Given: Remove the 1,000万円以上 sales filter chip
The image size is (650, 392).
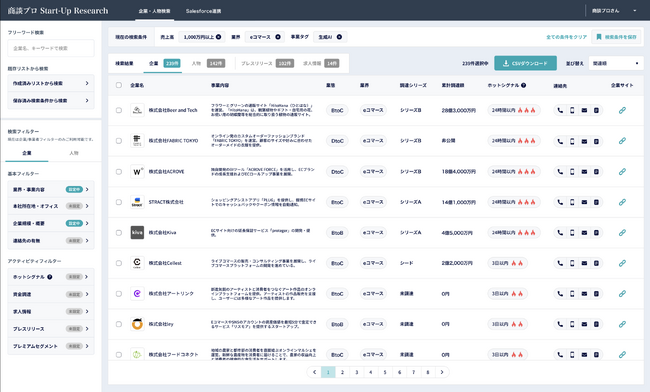Looking at the screenshot, I should [x=218, y=37].
